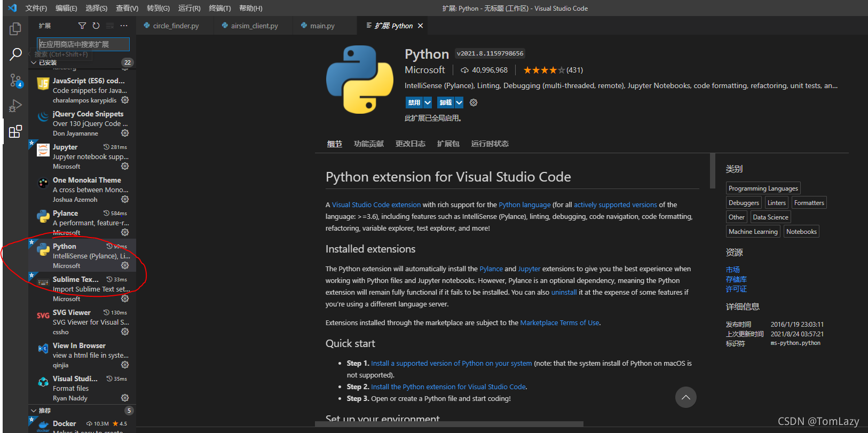Open the Search view in activity bar

[x=15, y=54]
